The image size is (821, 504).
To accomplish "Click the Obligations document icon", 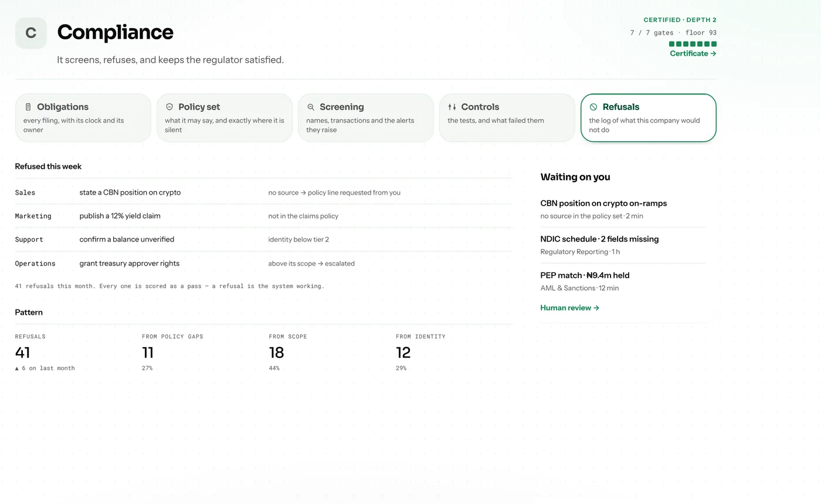I will 28,107.
